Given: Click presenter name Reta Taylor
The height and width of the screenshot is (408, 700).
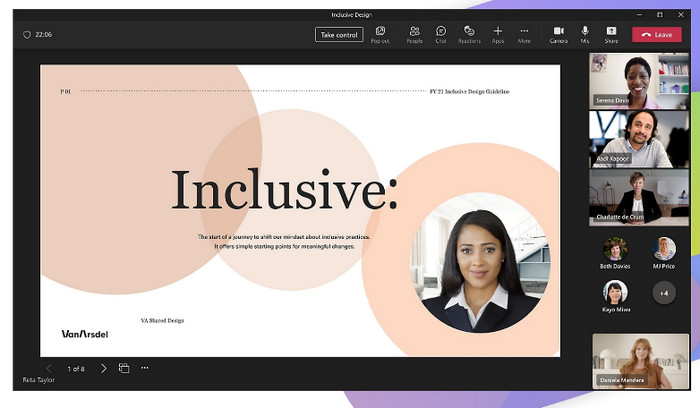Looking at the screenshot, I should tap(39, 380).
